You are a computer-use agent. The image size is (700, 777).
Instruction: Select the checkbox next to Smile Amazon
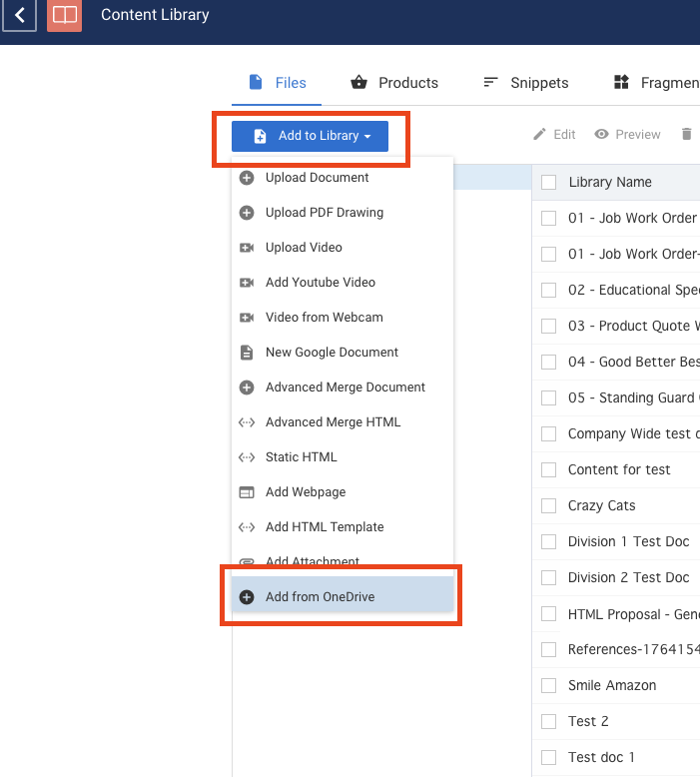548,685
